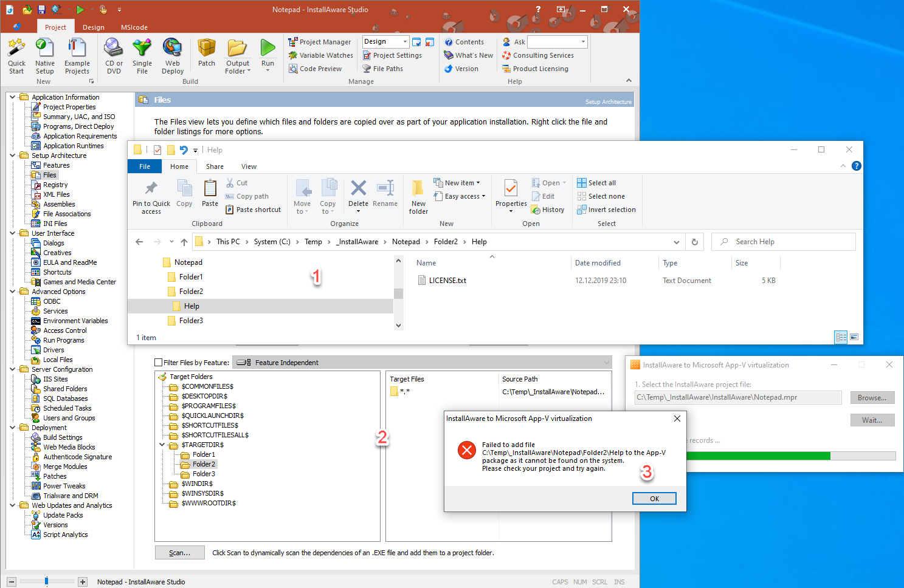Build the CD or DVD package
Screen dimensions: 904x588
[114, 56]
